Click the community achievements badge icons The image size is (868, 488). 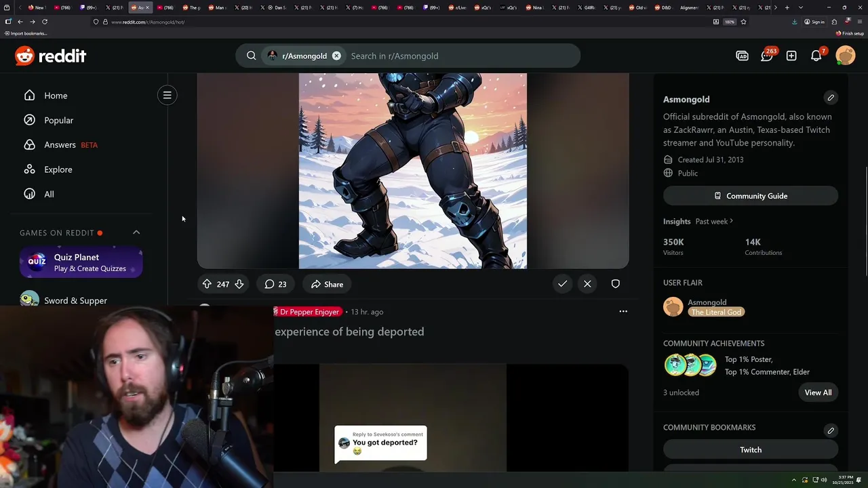[x=690, y=365]
